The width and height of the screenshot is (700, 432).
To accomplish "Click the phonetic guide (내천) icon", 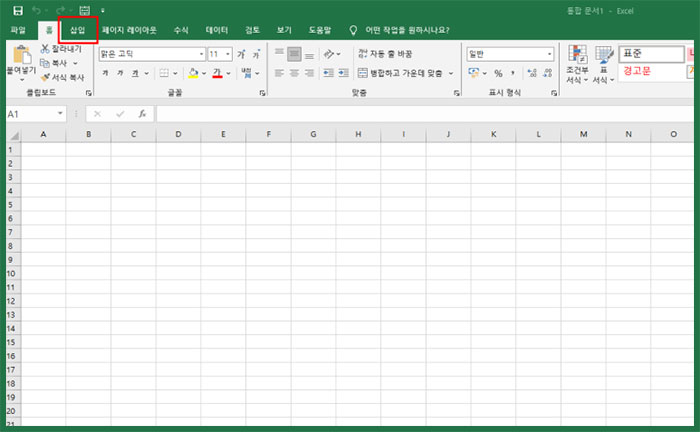I will tap(246, 73).
